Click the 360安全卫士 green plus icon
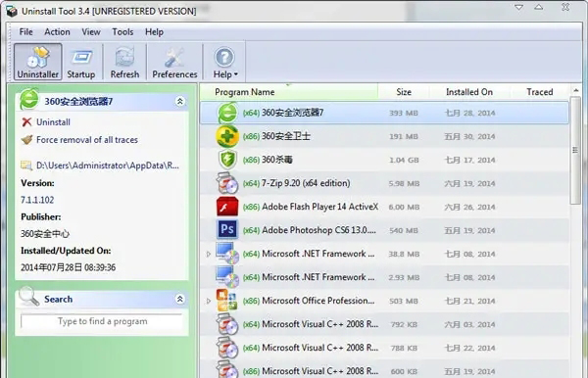Screen dimensions: 588x378 click(227, 136)
